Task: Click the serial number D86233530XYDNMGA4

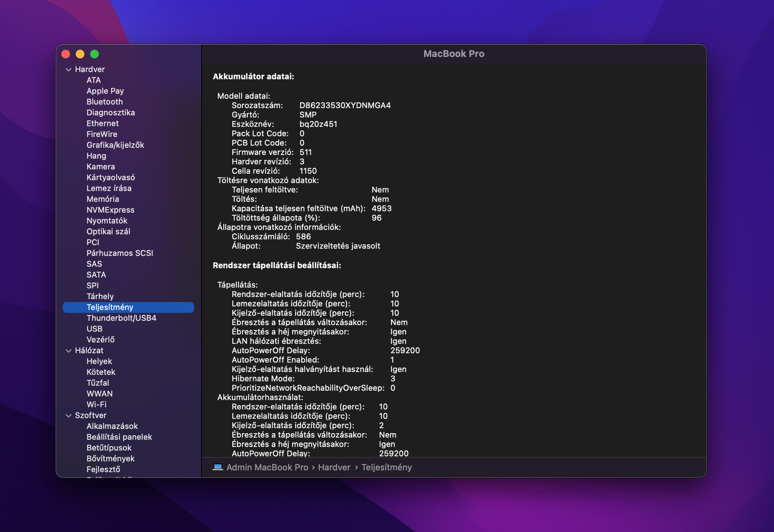Action: click(345, 105)
